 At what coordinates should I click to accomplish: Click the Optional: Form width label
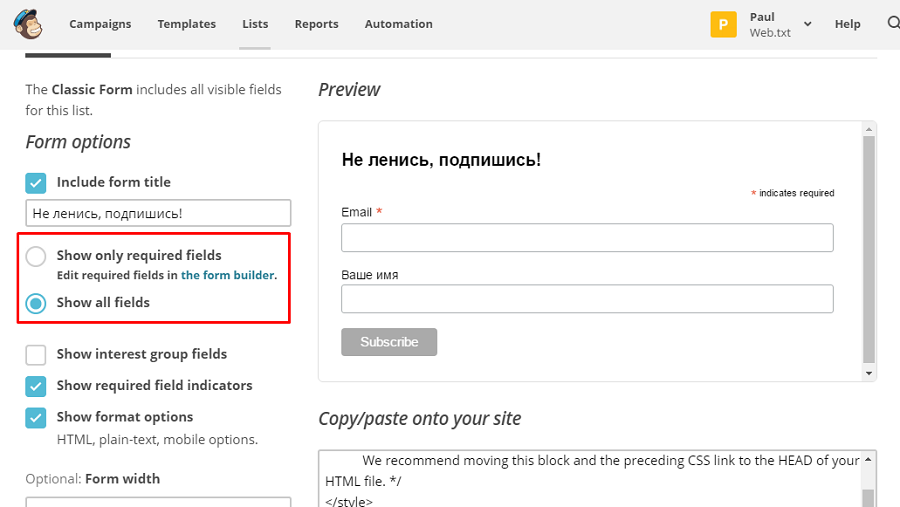(92, 479)
